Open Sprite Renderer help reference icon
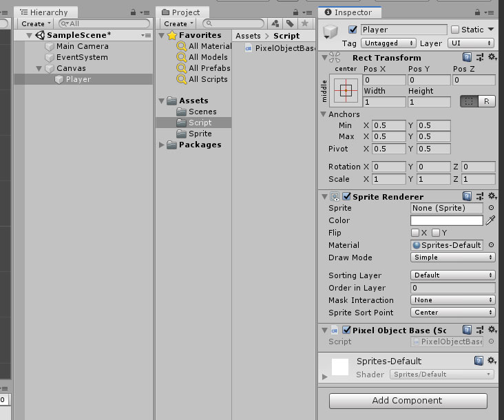 (x=467, y=196)
